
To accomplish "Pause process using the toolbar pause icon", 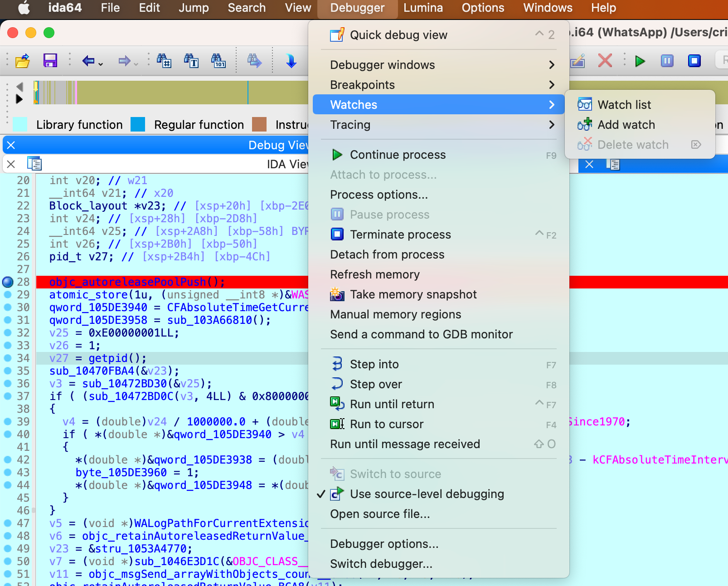I will pos(667,61).
